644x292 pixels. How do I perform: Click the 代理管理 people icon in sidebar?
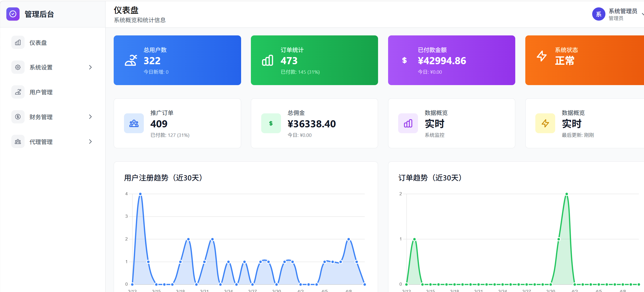[18, 141]
